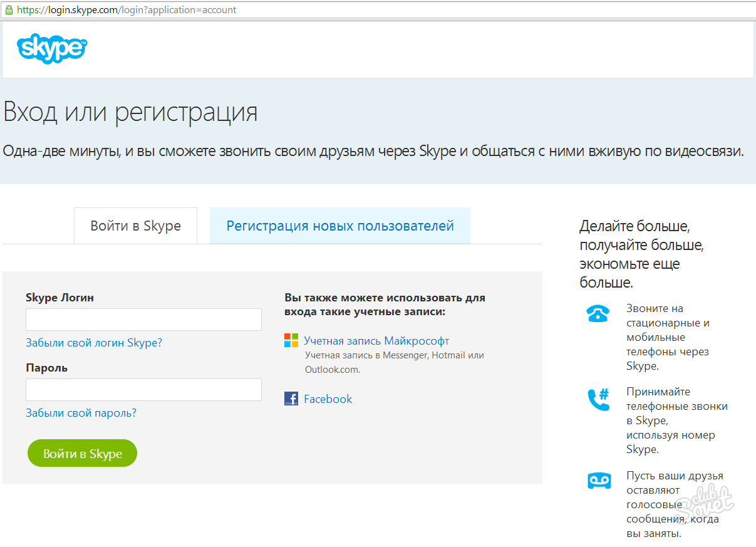Focus the Skype Логин input field
The width and height of the screenshot is (756, 547).
pyautogui.click(x=143, y=320)
